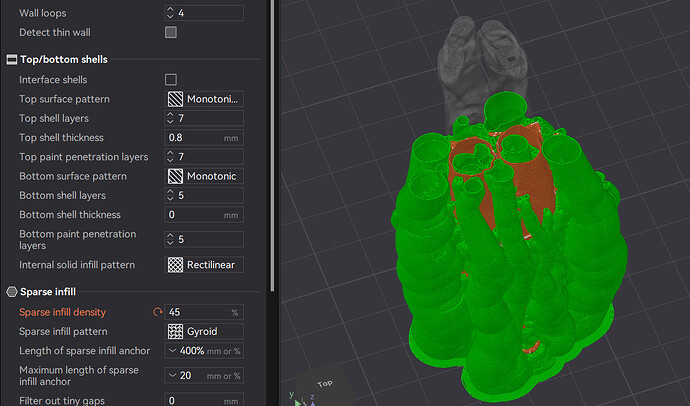Click the Top shell layers stepper arrows
Viewport: 690px width, 406px height.
pos(170,118)
